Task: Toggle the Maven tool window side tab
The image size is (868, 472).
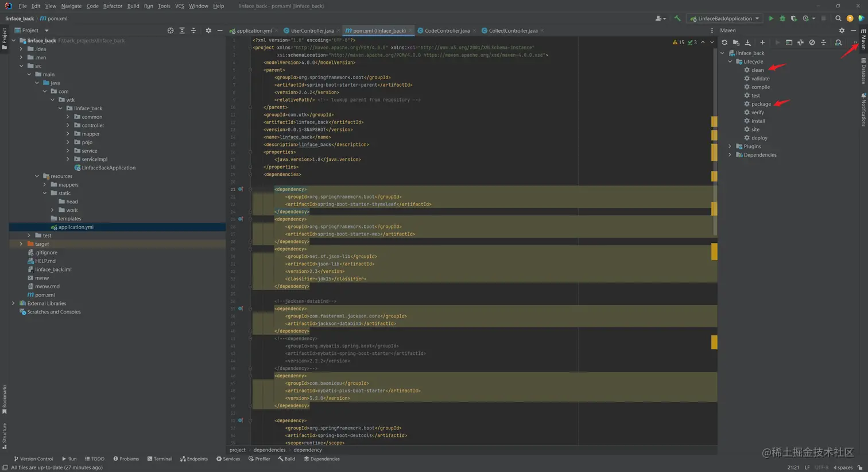Action: (x=863, y=40)
